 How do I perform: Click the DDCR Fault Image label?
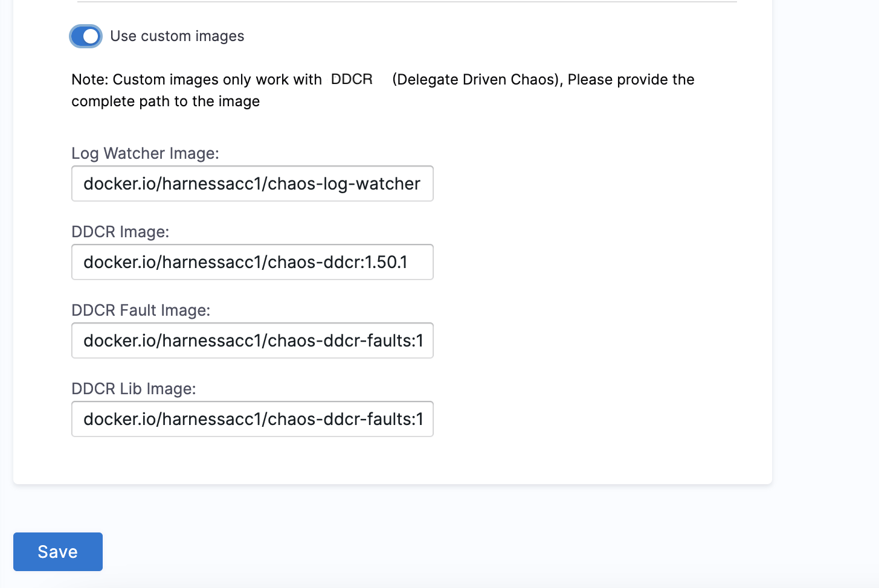pos(140,310)
